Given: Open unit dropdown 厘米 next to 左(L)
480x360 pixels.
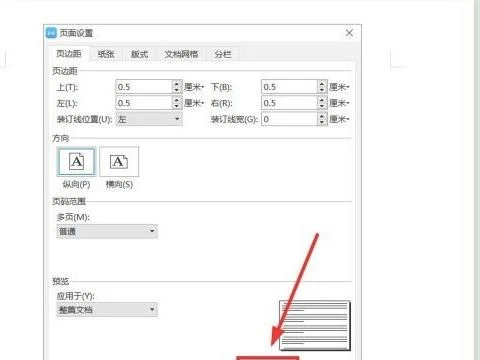Looking at the screenshot, I should pos(194,103).
